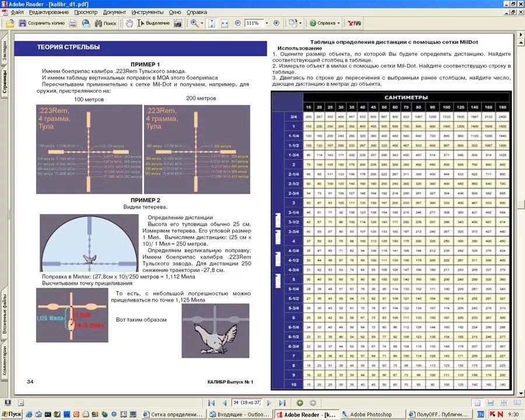Go to first page button

[211, 403]
